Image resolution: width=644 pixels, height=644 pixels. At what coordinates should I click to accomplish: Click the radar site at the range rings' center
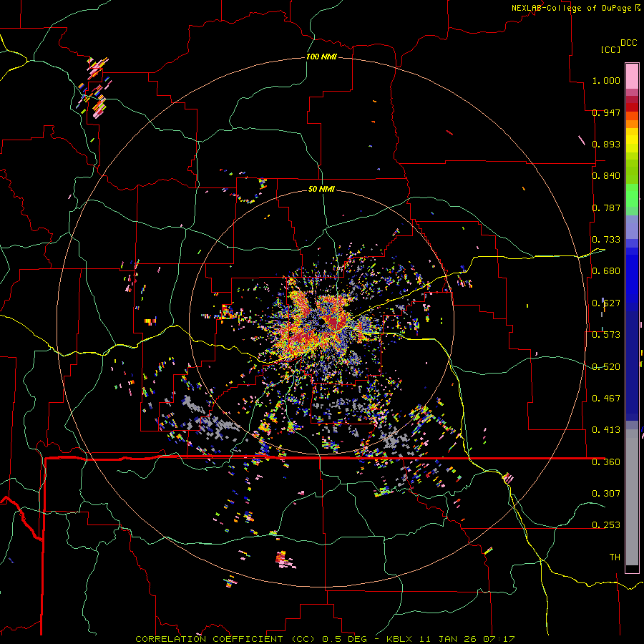(x=321, y=323)
